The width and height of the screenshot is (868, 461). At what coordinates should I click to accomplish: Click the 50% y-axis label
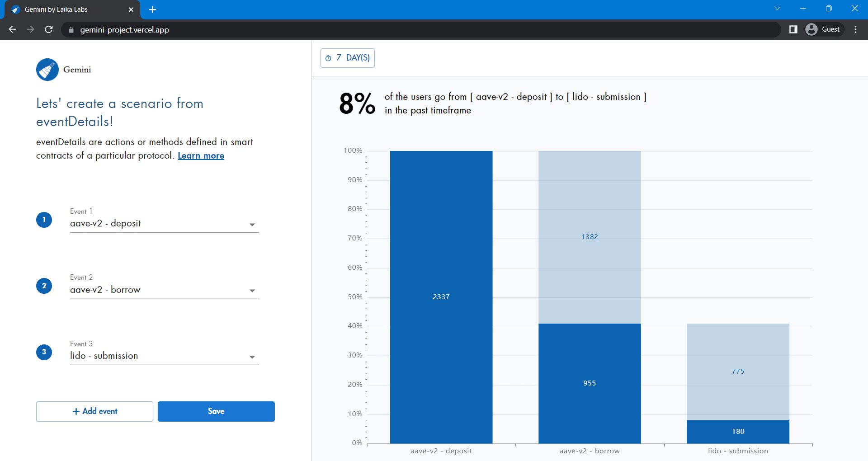[x=355, y=297]
